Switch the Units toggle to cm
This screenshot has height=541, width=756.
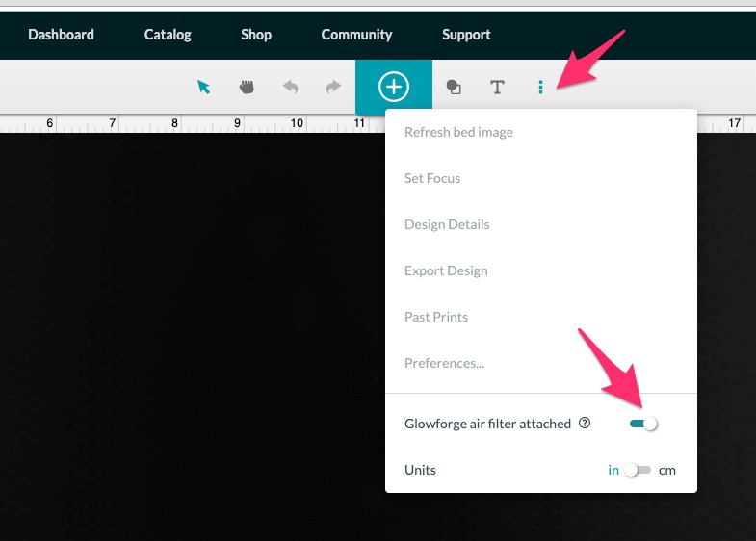pos(638,470)
